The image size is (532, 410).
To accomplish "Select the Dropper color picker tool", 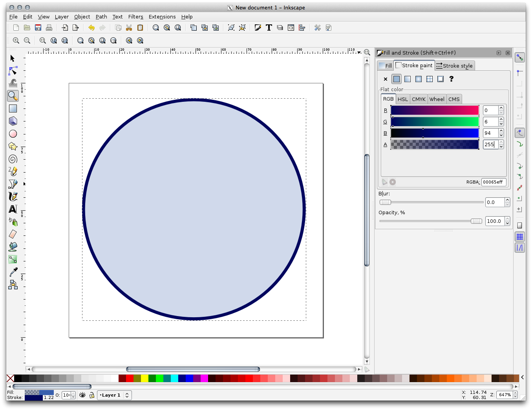I will point(13,272).
